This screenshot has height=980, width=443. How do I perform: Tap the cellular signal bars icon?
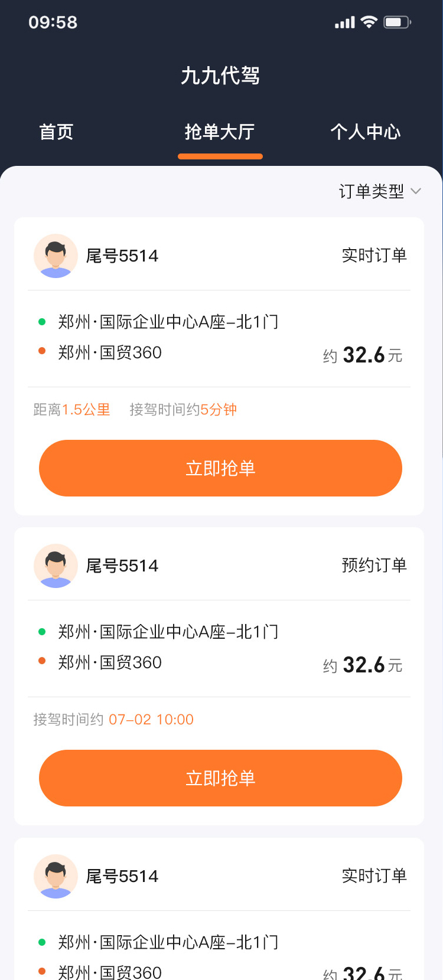[x=344, y=22]
